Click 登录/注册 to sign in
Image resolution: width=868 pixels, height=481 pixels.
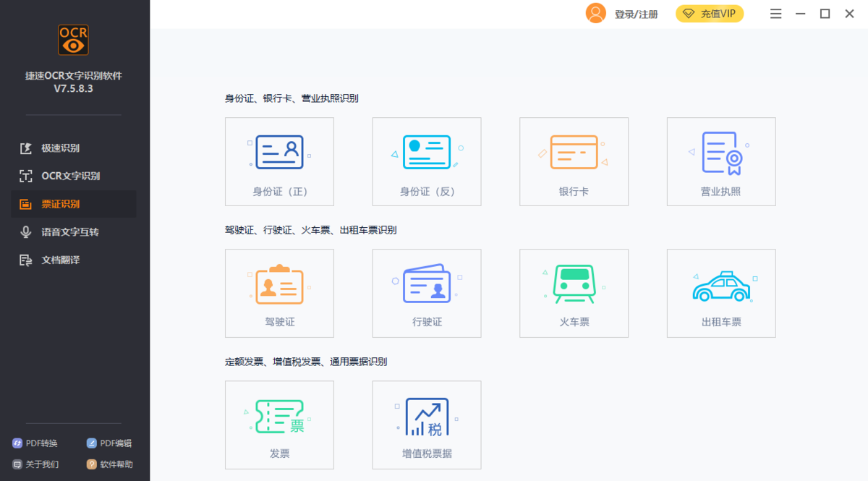coord(635,13)
